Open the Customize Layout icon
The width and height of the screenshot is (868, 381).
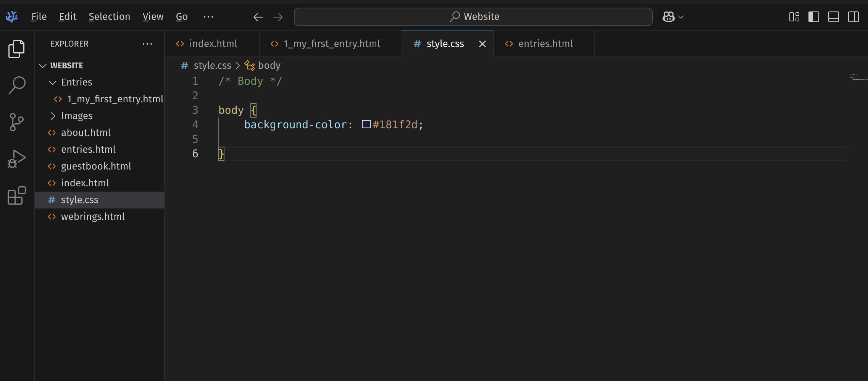[x=794, y=17]
